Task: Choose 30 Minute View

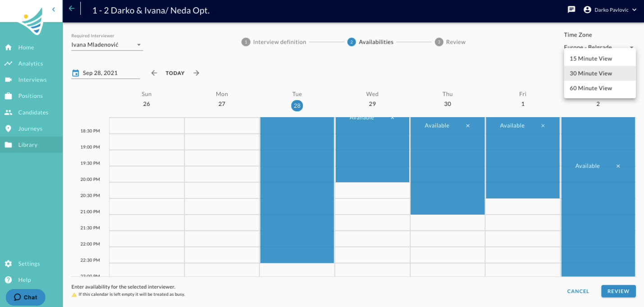Action: (600, 73)
